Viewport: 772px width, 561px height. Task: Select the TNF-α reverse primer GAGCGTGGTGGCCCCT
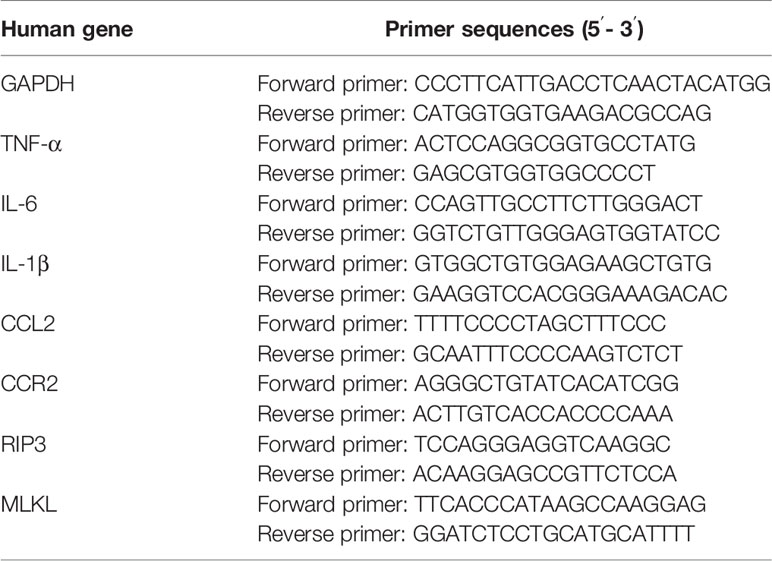pos(534,173)
